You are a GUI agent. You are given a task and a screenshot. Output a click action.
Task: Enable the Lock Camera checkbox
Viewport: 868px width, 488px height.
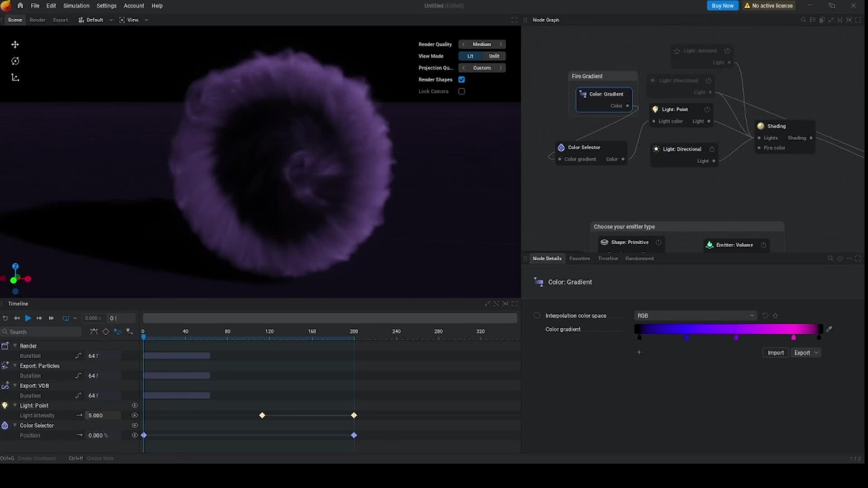(x=462, y=91)
